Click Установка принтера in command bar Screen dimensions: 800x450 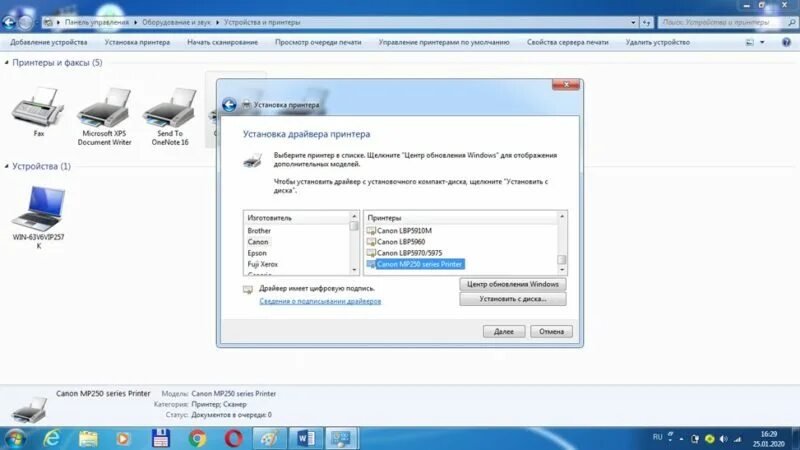point(137,42)
